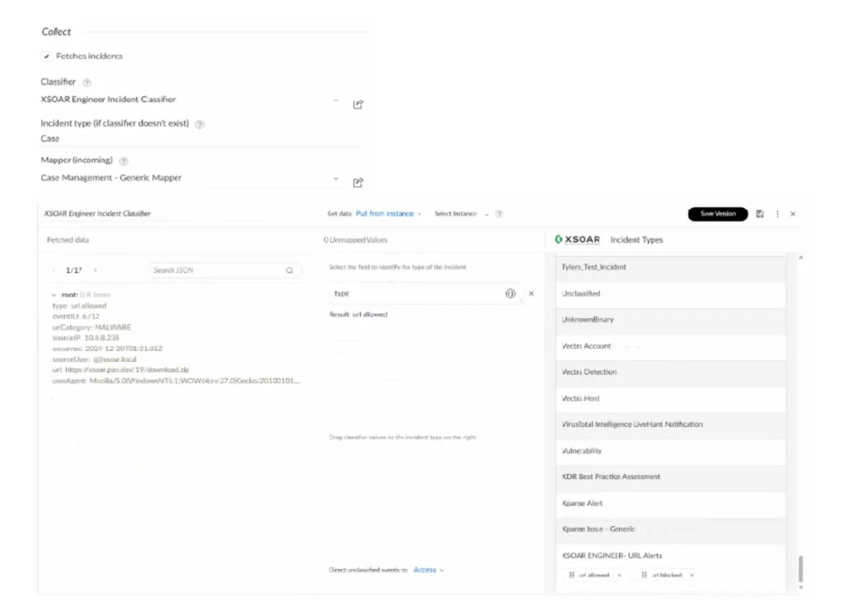The width and height of the screenshot is (843, 616).
Task: Select UnknownBinary incident type
Action: [671, 320]
